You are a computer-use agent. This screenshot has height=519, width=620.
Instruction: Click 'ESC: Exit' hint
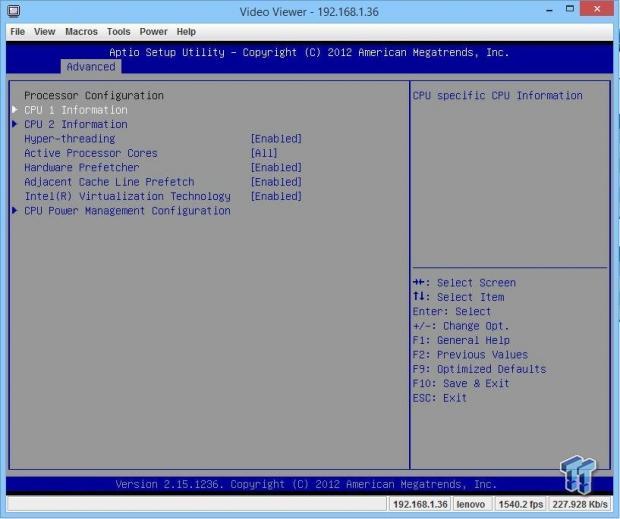point(440,398)
